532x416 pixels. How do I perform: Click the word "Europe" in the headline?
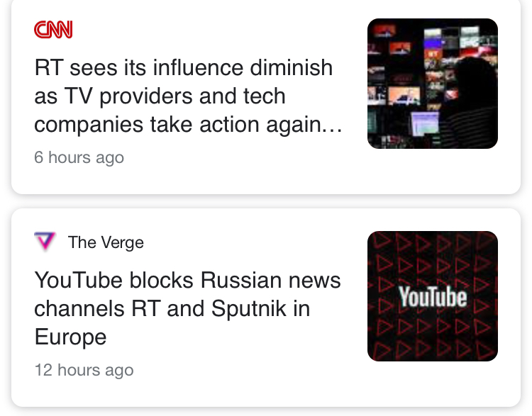pos(70,337)
